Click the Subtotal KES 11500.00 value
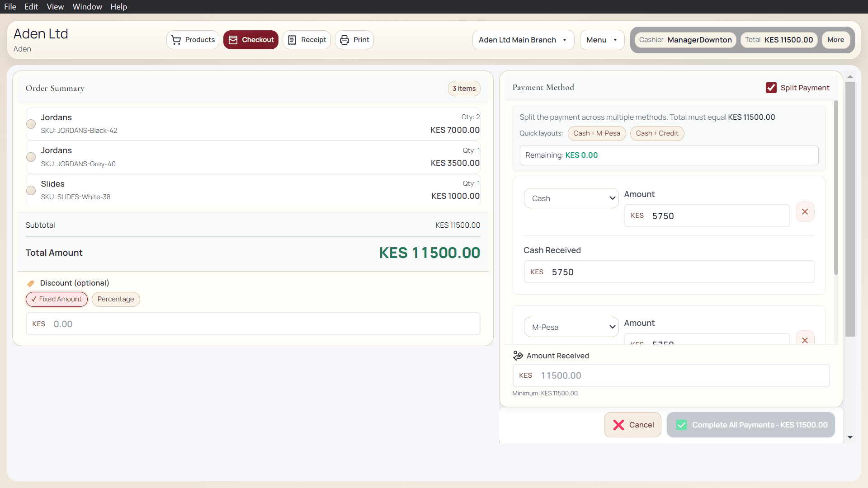868x488 pixels. (458, 225)
